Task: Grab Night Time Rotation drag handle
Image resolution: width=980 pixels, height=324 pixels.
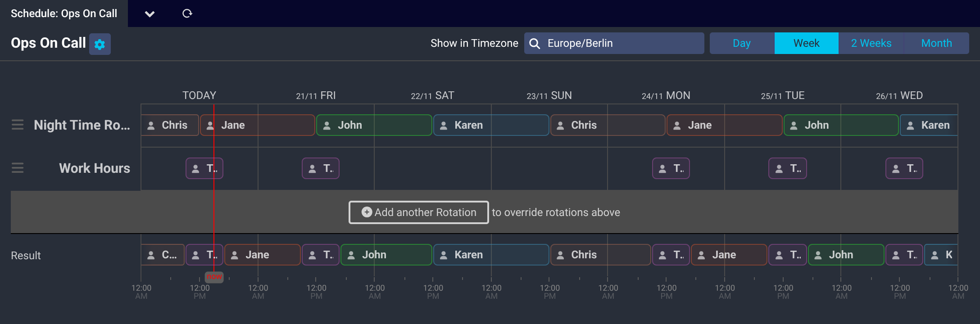Action: tap(18, 125)
